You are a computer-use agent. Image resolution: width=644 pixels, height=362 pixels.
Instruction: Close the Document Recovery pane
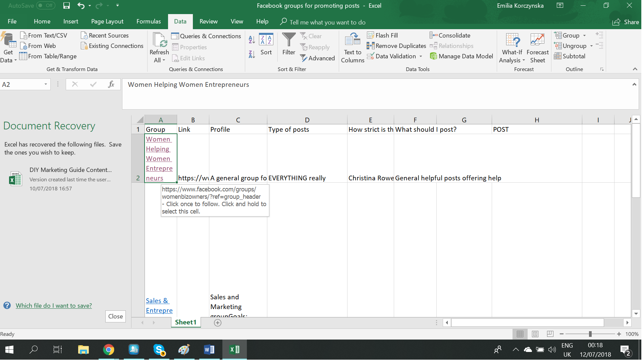point(115,316)
